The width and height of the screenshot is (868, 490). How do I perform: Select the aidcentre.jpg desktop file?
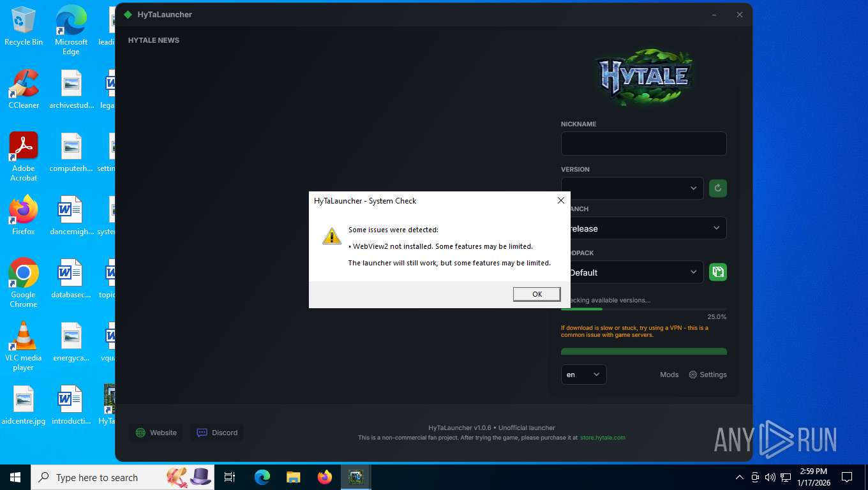24,406
